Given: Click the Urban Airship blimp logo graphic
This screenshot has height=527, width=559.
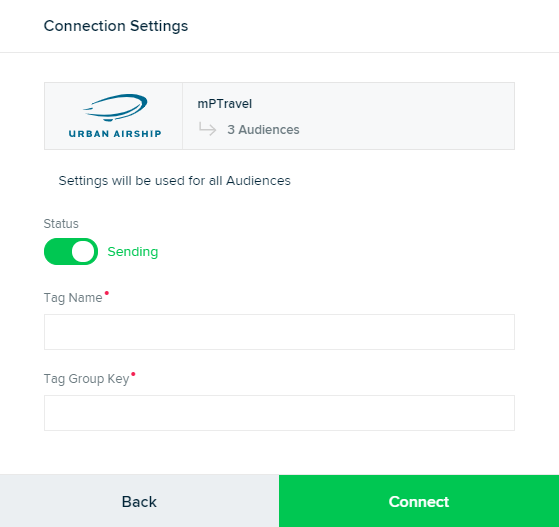Looking at the screenshot, I should click(x=115, y=107).
